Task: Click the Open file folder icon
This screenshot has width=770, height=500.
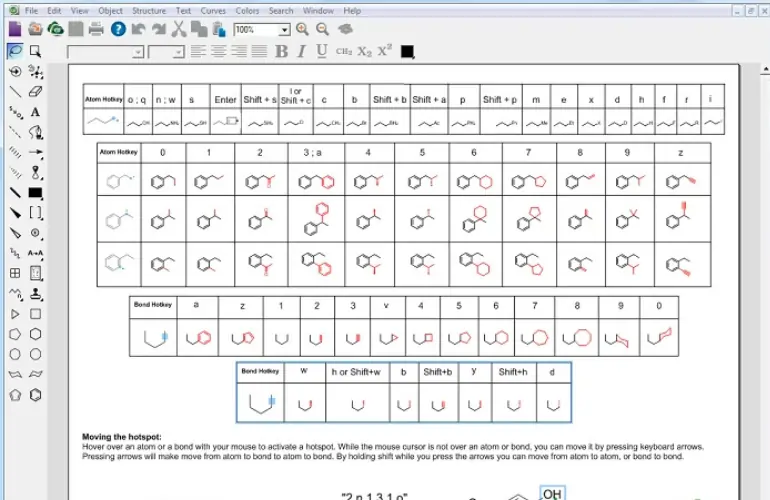Action: tap(35, 29)
